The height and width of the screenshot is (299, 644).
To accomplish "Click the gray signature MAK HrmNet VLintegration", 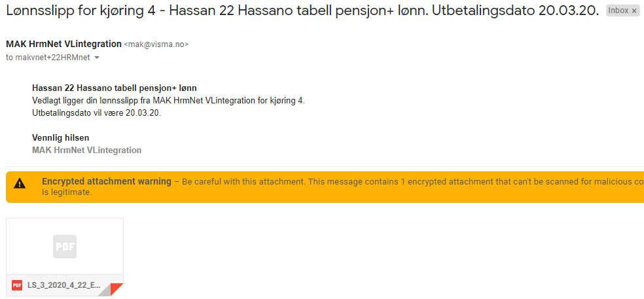I will pyautogui.click(x=86, y=150).
